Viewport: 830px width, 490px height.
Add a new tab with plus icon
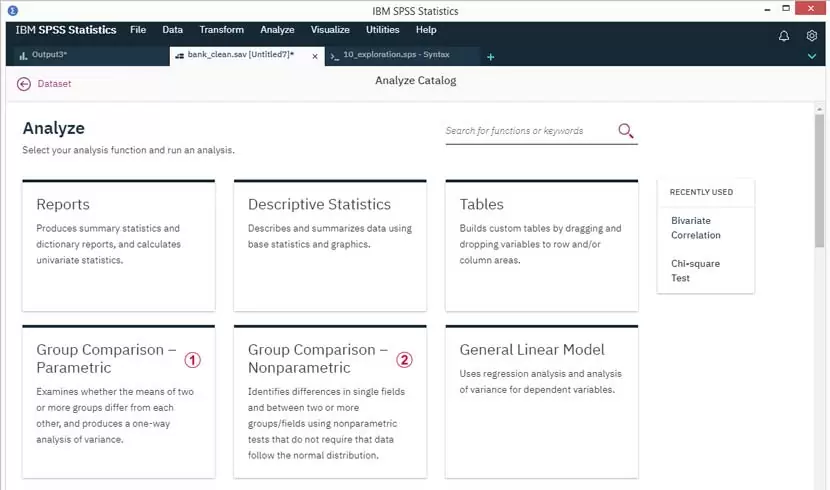(x=490, y=57)
